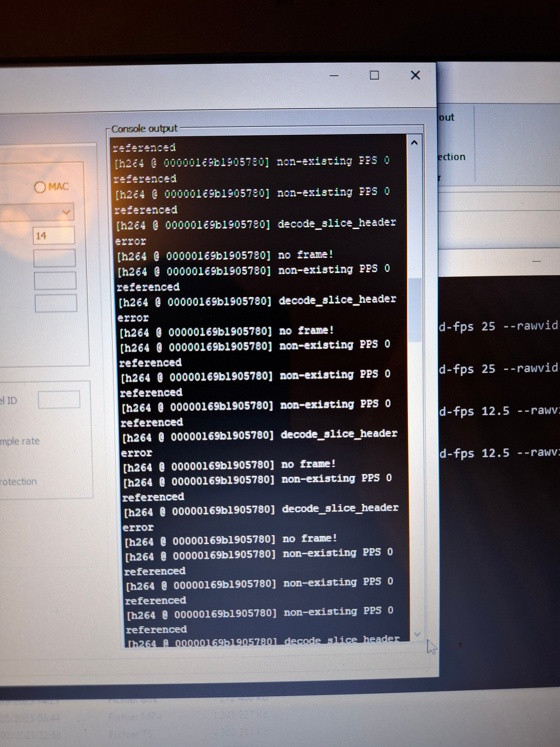Click the first 'no frame!' console line
Image resolution: width=560 pixels, height=747 pixels.
225,256
